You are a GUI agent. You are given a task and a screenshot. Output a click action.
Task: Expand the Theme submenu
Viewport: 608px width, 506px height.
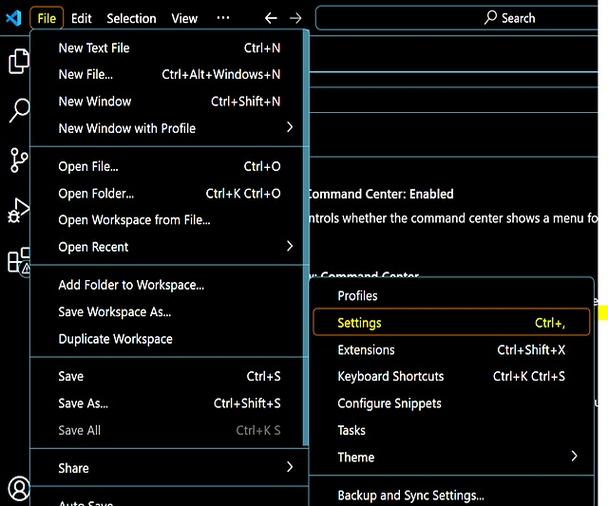pos(451,457)
